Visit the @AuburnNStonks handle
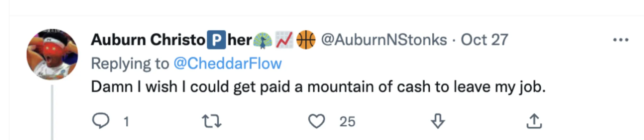 (384, 40)
